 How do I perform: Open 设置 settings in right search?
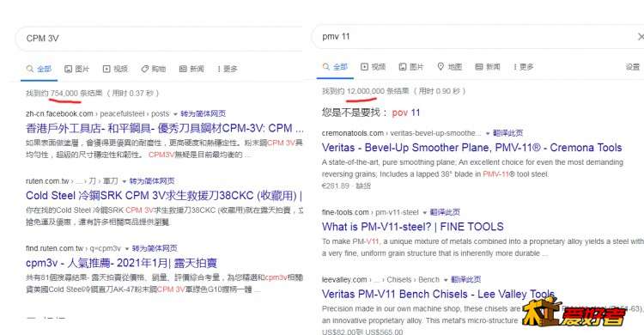[x=633, y=67]
